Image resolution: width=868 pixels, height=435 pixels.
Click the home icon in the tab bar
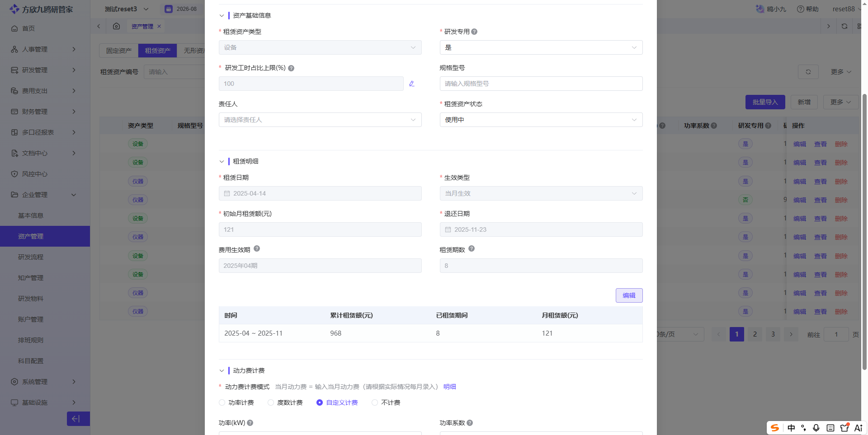click(x=116, y=26)
